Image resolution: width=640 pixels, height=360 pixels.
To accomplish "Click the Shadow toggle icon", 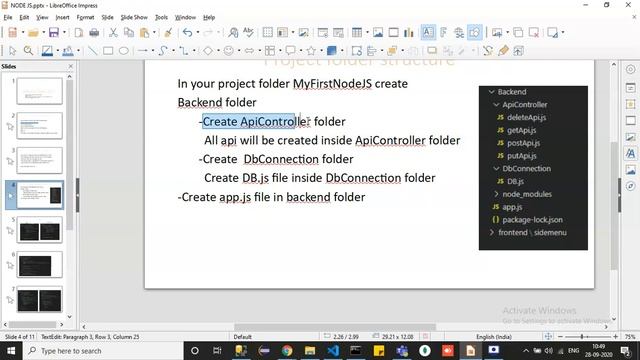I will pyautogui.click(x=431, y=51).
